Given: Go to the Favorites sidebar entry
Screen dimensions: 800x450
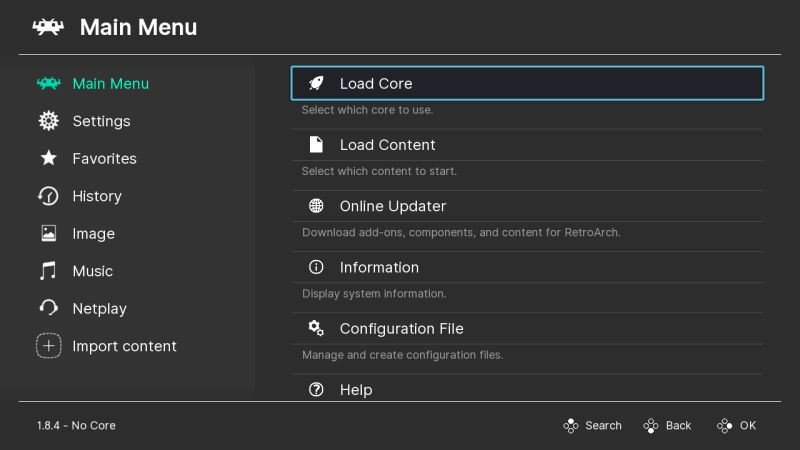Looking at the screenshot, I should [105, 159].
